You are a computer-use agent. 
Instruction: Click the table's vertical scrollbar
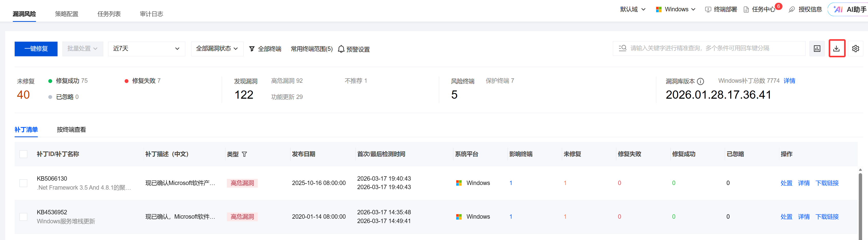click(860, 202)
